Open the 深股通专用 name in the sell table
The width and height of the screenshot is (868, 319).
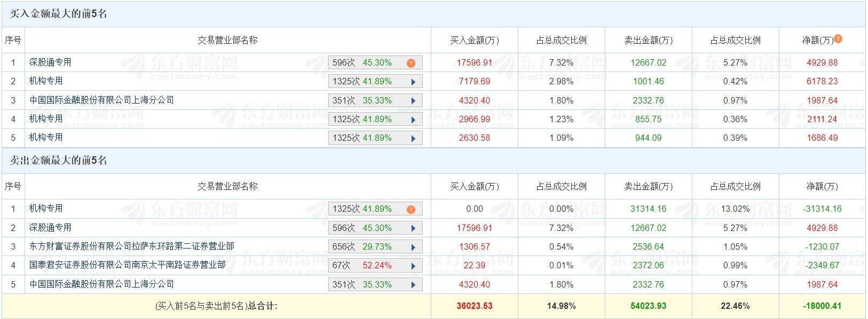click(x=50, y=228)
